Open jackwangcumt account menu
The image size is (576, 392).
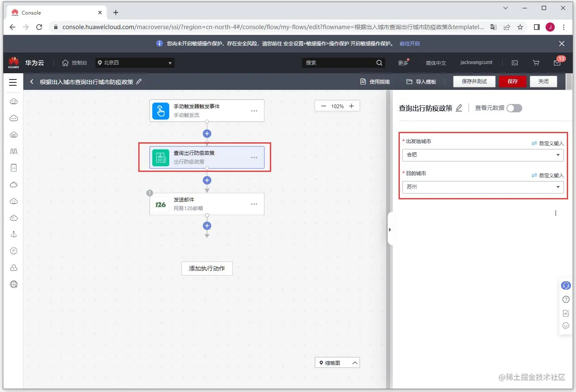pyautogui.click(x=476, y=62)
